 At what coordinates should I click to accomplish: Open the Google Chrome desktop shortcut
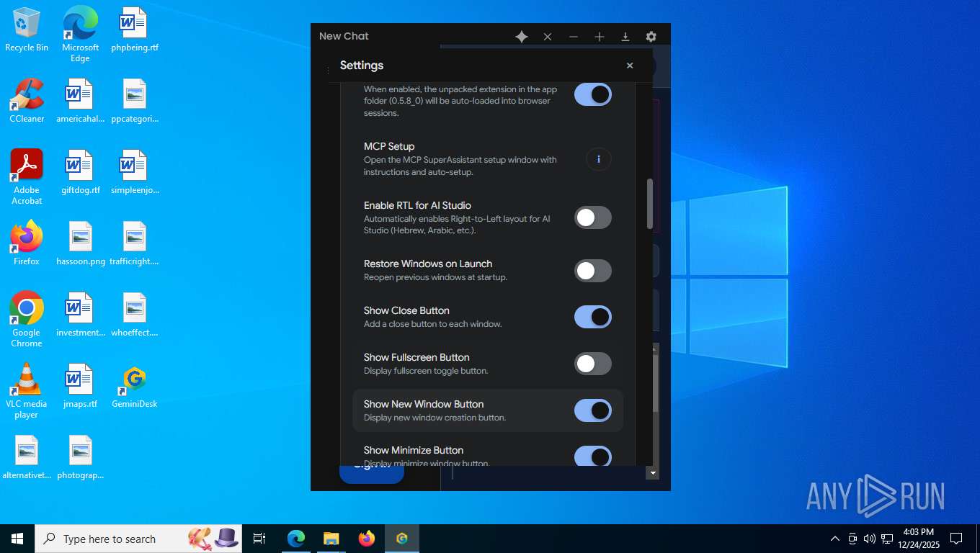point(27,320)
